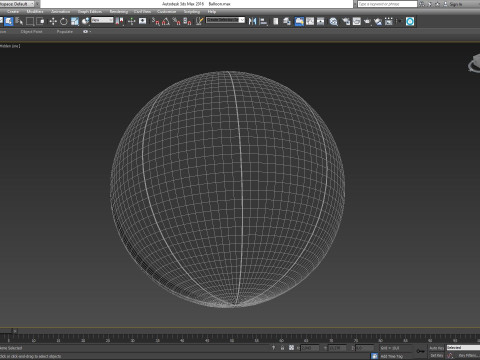The width and height of the screenshot is (480, 360).
Task: Click the Render Production teapot icon
Action: [367, 21]
